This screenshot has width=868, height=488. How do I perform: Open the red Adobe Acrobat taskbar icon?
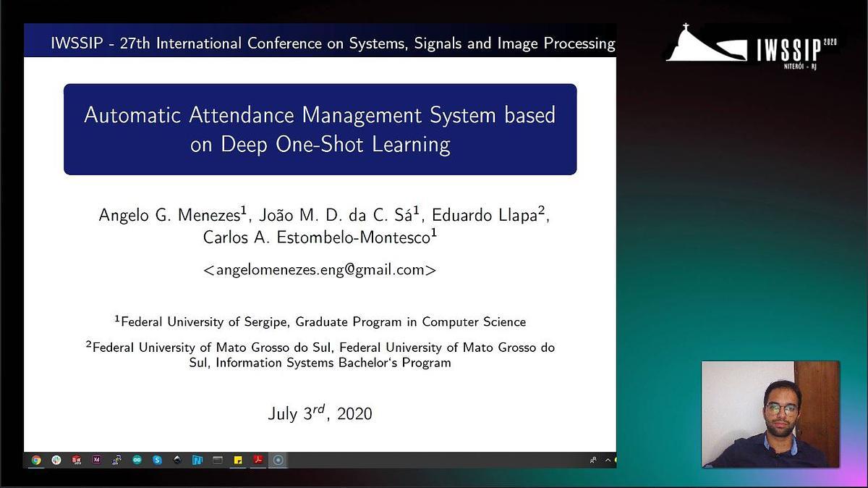pos(258,460)
